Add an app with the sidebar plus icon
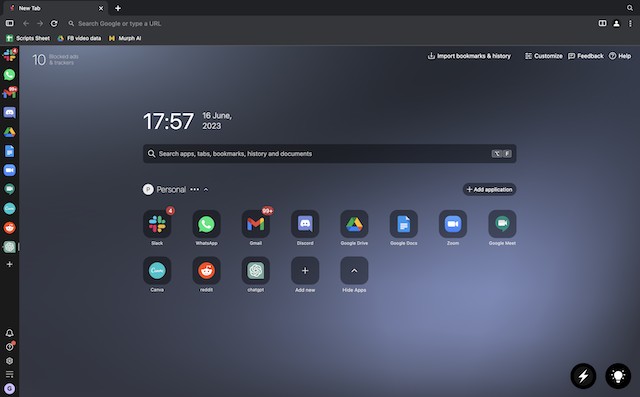Screen dimensions: 640x397 tap(9, 264)
